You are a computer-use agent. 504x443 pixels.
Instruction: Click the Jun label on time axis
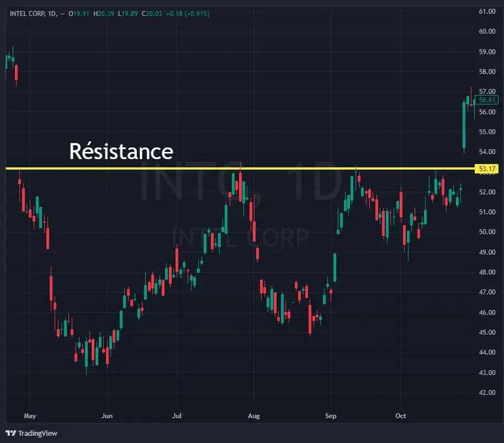point(107,416)
